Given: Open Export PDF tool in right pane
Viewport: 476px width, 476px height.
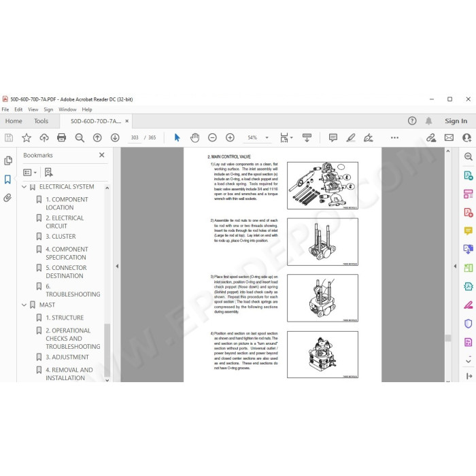Looking at the screenshot, I should 469,175.
